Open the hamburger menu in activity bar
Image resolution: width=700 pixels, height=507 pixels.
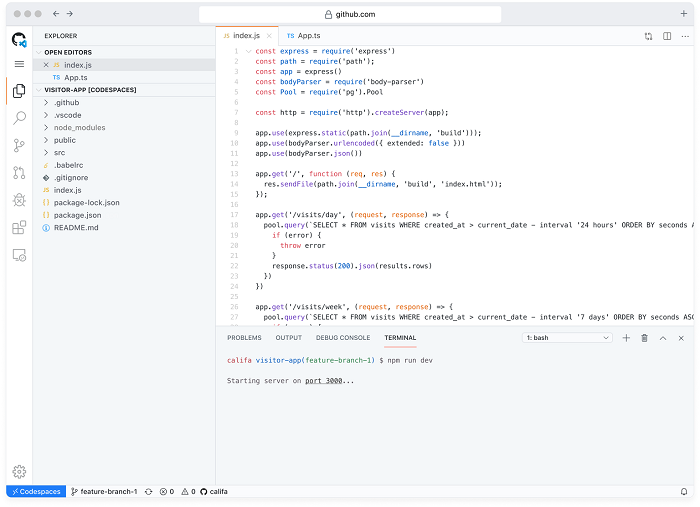(19, 64)
